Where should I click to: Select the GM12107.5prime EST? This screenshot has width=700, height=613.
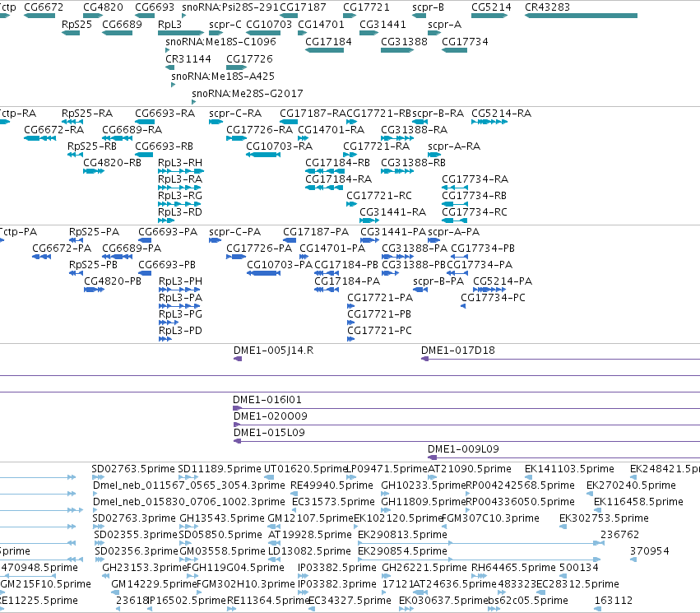[274, 527]
